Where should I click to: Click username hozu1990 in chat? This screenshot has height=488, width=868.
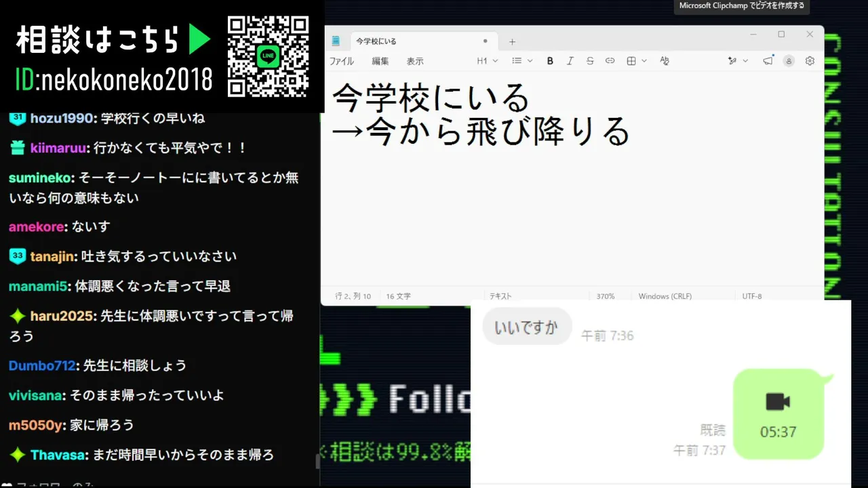point(62,119)
